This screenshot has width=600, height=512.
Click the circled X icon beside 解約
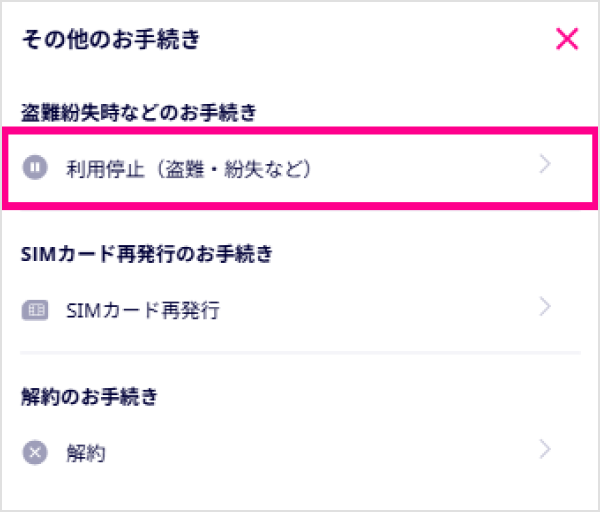click(x=35, y=452)
